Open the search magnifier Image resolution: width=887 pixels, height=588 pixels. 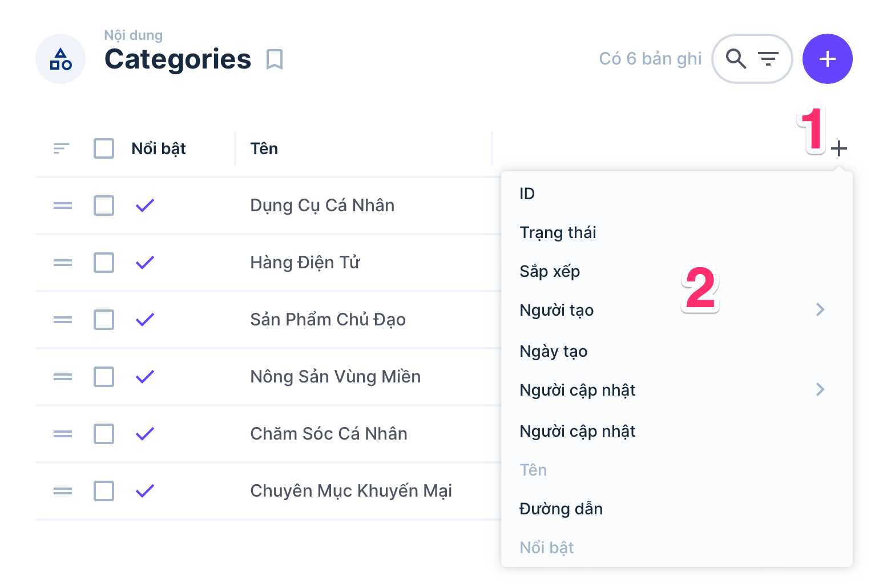tap(736, 59)
